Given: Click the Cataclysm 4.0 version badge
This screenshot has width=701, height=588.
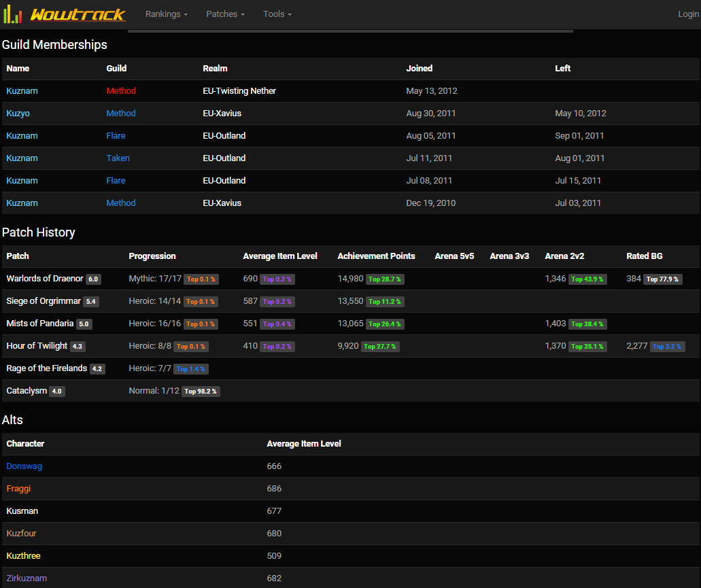Looking at the screenshot, I should tap(57, 392).
